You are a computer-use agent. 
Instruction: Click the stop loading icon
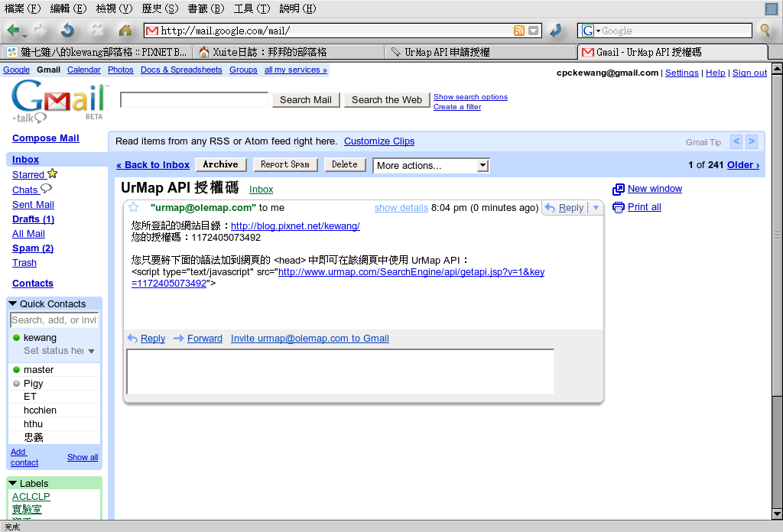tap(98, 31)
